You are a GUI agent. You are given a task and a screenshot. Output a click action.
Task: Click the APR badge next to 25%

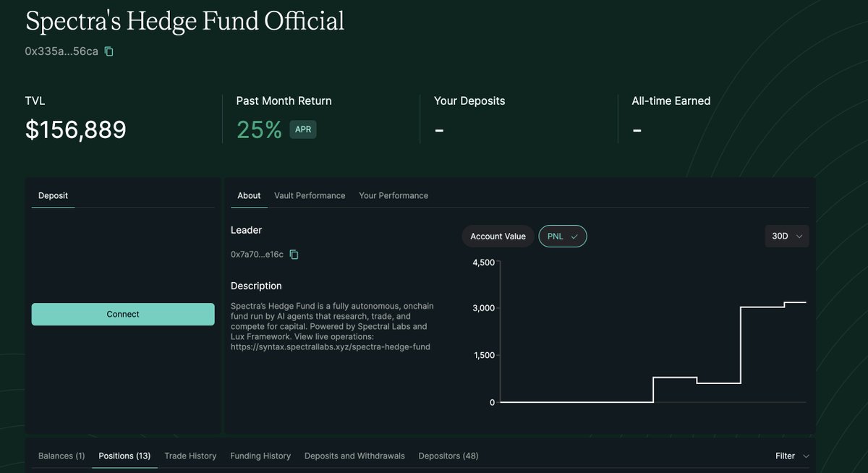click(x=303, y=129)
